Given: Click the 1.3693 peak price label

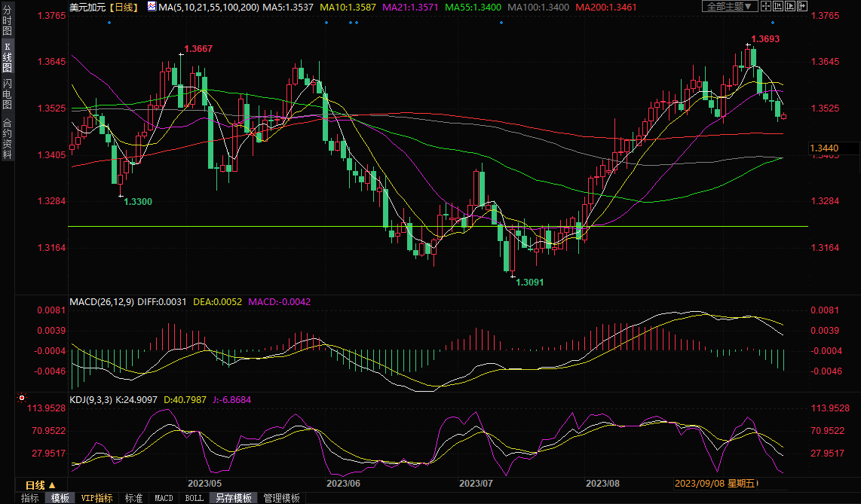Looking at the screenshot, I should pos(765,39).
